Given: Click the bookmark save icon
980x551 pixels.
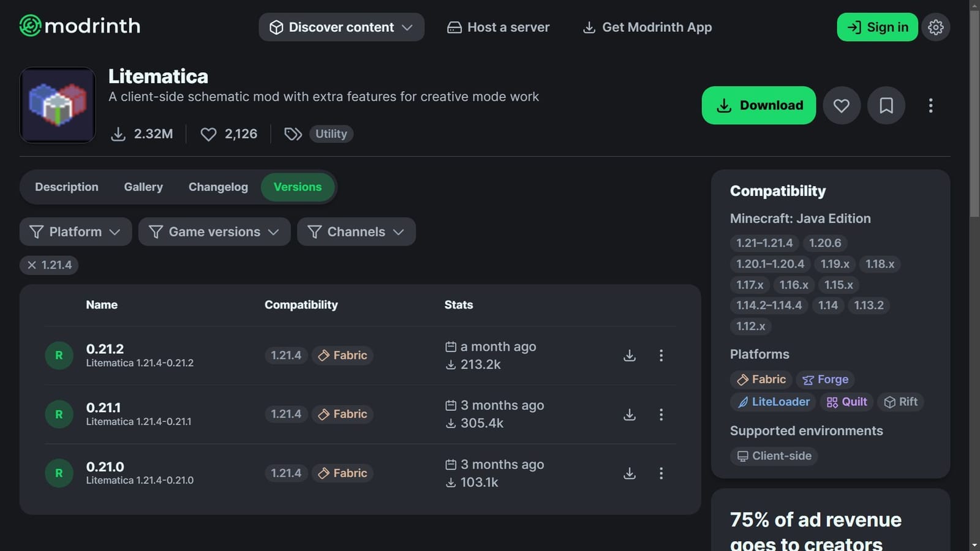Looking at the screenshot, I should tap(886, 105).
